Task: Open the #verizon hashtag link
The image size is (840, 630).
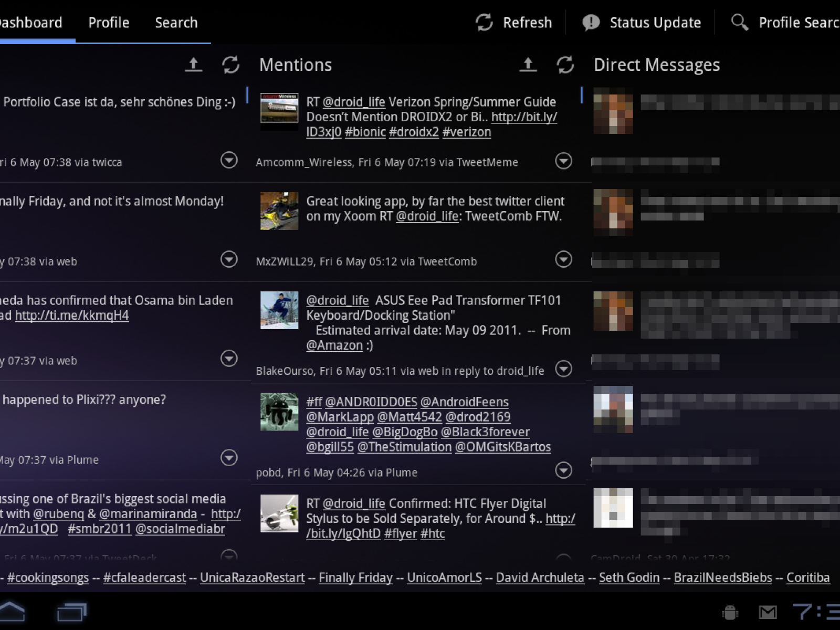Action: 467,132
